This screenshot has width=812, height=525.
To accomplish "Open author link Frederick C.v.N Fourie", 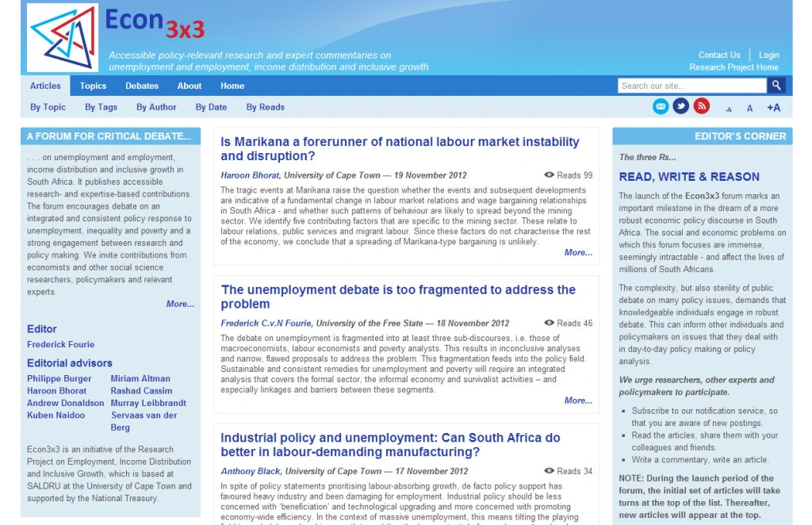I will coord(266,323).
